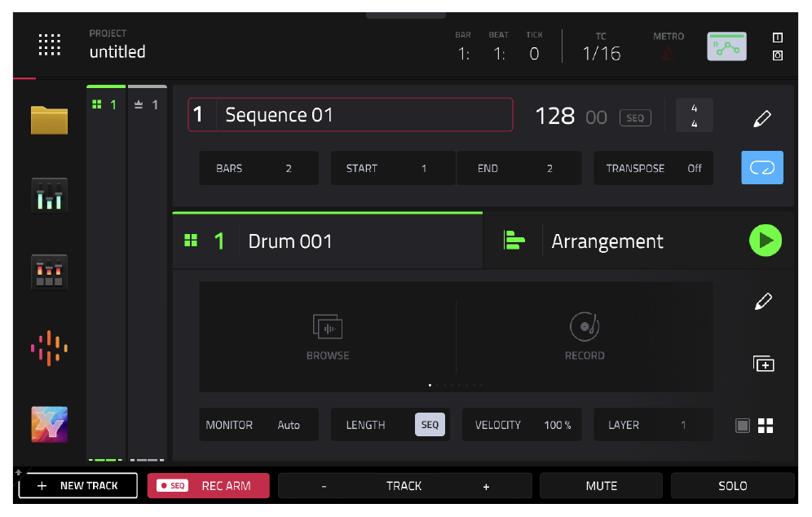Click the RECORD sample button

coord(585,337)
